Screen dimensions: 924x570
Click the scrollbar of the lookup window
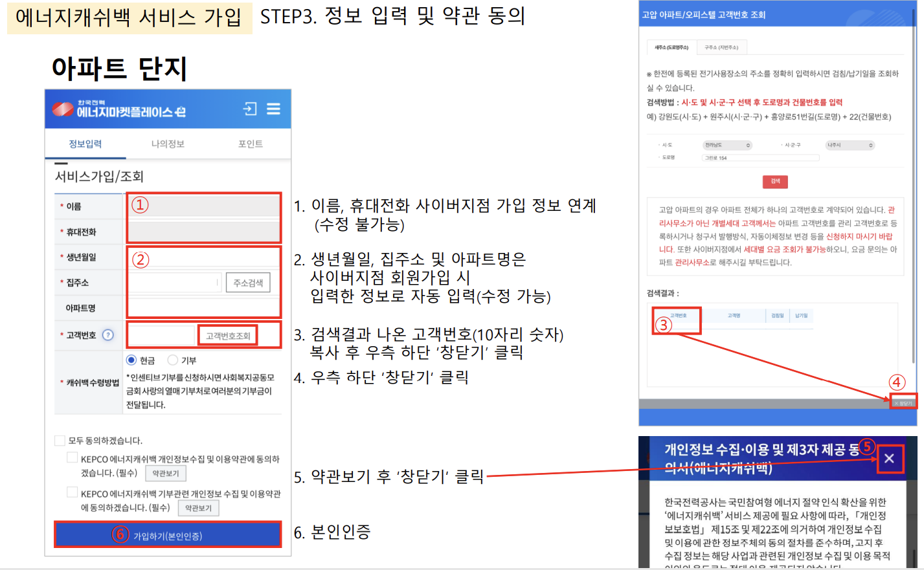click(914, 188)
